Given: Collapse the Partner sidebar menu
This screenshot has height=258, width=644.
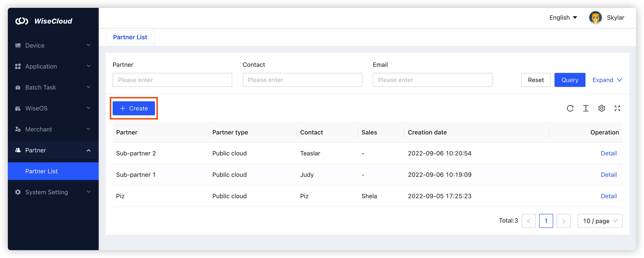Looking at the screenshot, I should tap(88, 150).
